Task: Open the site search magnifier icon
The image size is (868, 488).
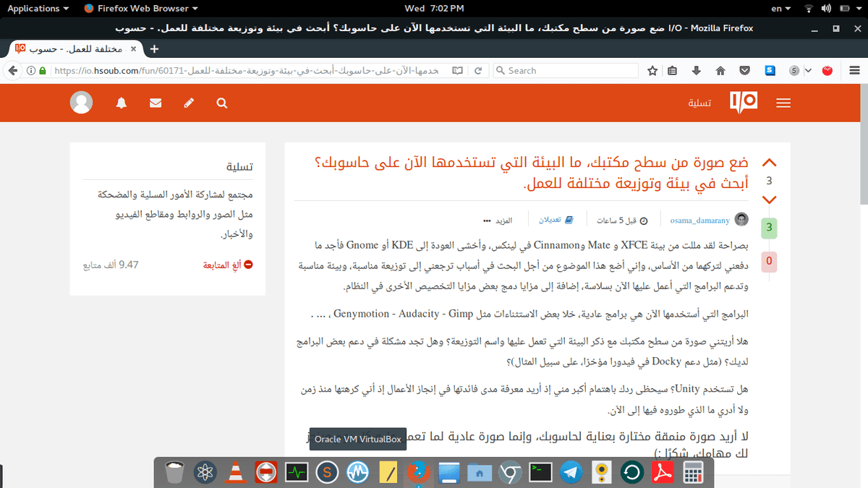Action: [221, 103]
